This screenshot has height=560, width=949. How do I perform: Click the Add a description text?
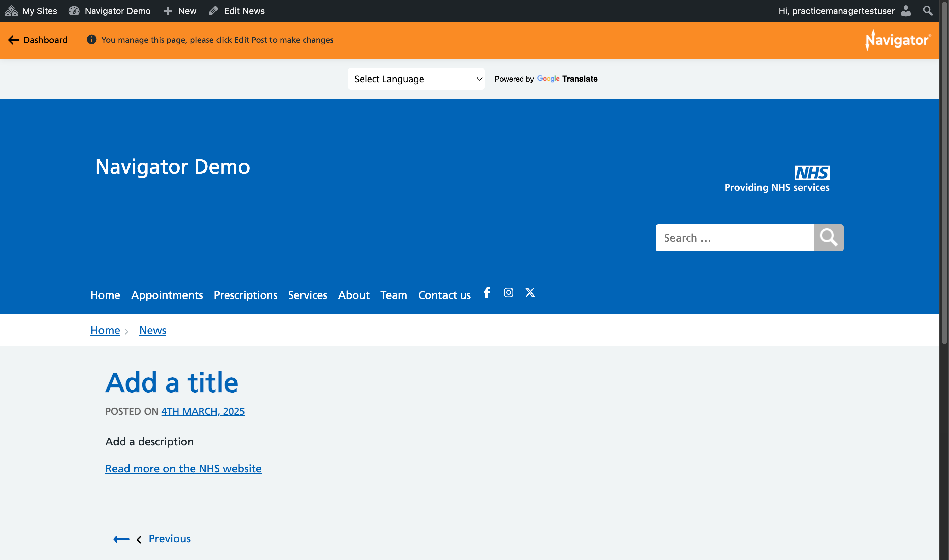[149, 441]
